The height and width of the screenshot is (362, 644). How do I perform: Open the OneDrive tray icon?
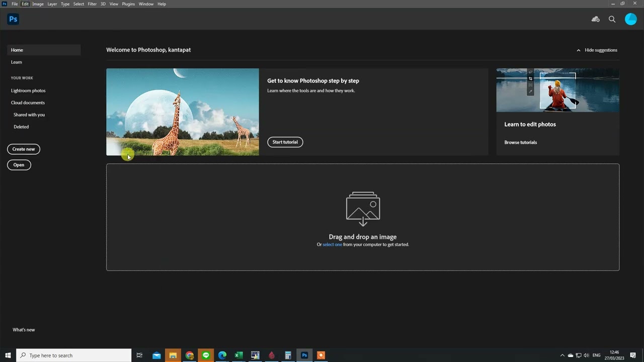[x=571, y=355]
